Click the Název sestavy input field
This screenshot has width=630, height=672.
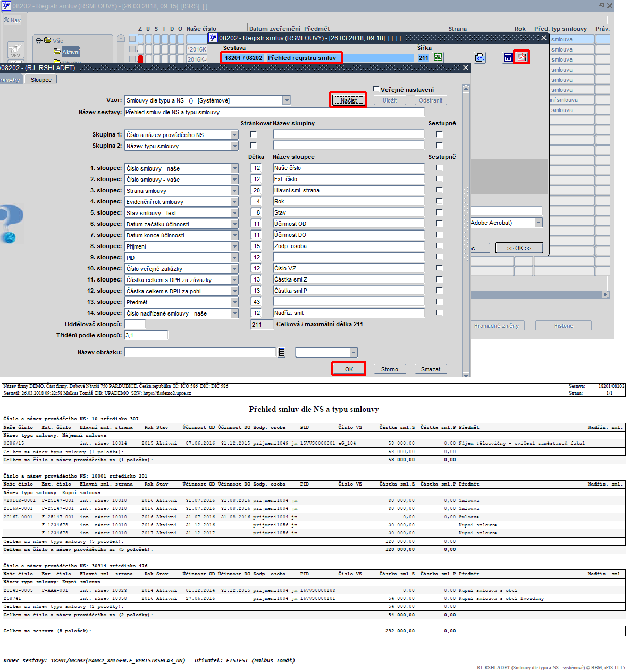274,112
